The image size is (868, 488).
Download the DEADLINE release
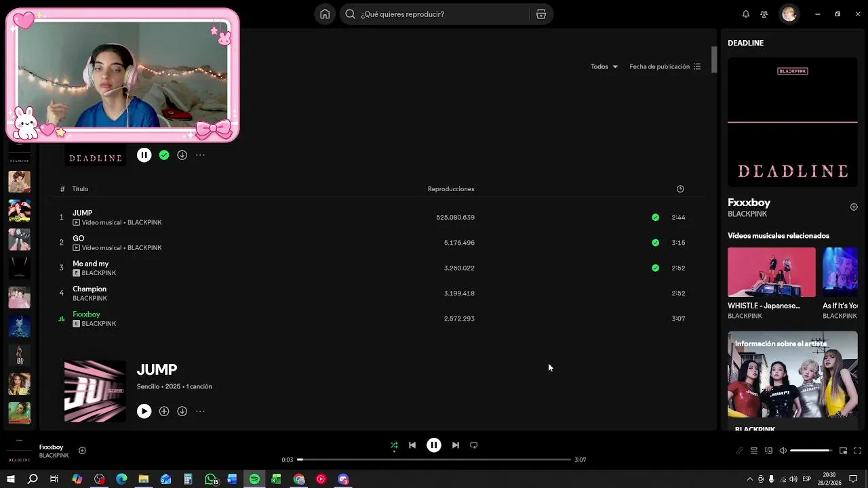point(182,155)
